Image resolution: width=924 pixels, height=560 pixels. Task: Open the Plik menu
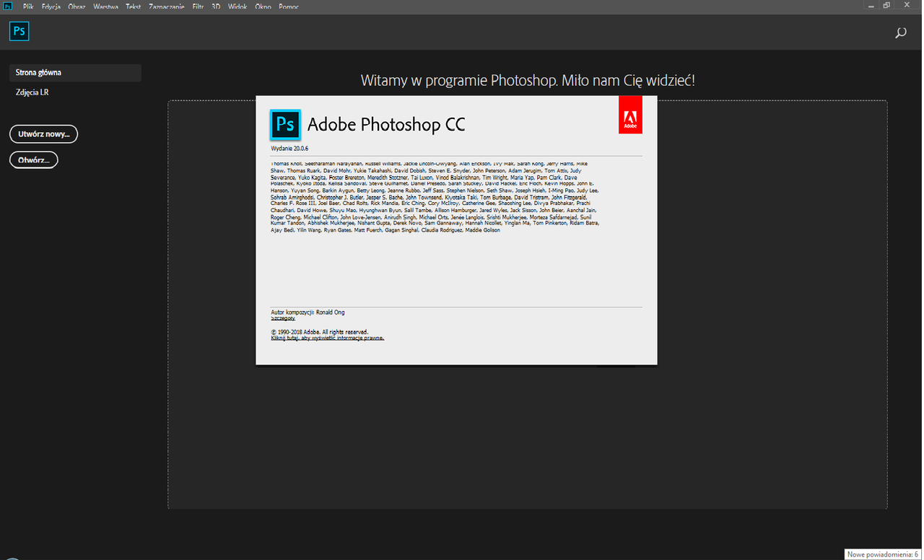28,6
